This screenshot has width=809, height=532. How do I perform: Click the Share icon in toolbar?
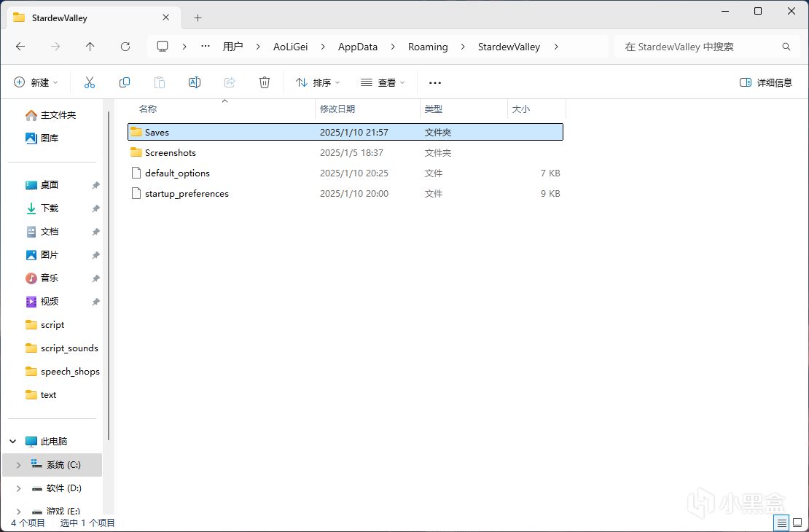click(x=230, y=82)
